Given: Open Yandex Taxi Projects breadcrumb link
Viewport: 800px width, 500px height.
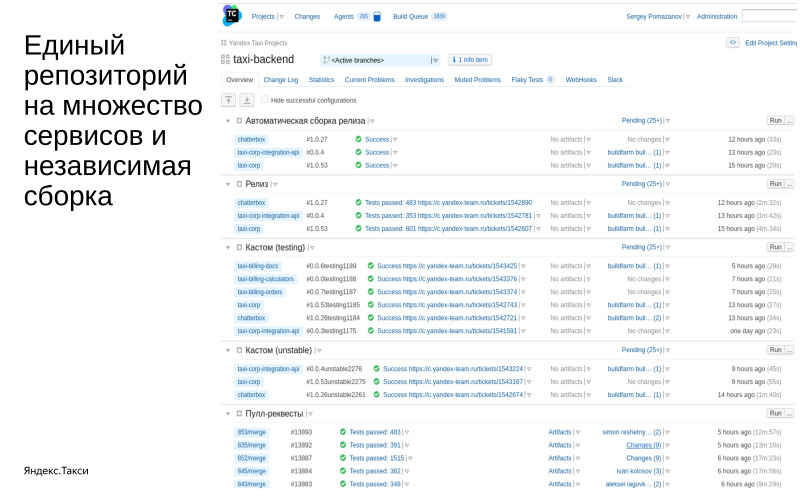Looking at the screenshot, I should pyautogui.click(x=258, y=43).
